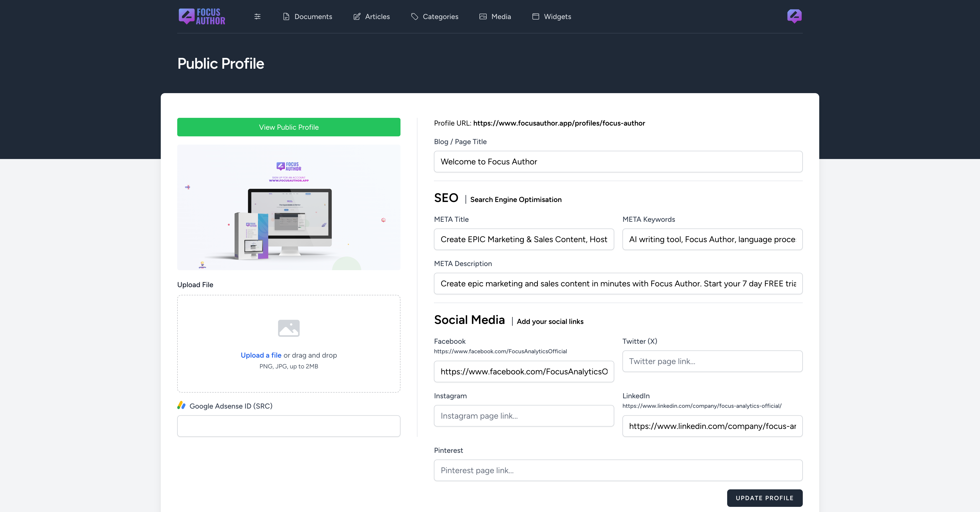Click the drag and drop upload area
Image resolution: width=980 pixels, height=512 pixels.
click(x=289, y=344)
